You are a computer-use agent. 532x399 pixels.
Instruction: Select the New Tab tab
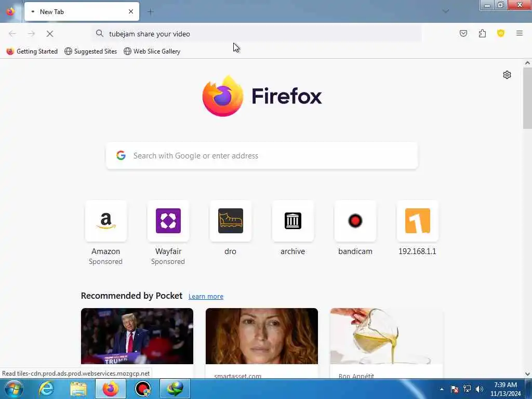point(82,11)
